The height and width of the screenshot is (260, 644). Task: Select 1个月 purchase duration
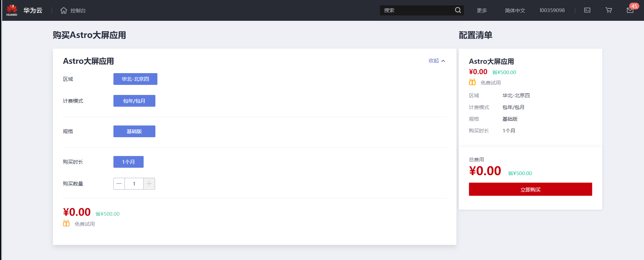point(129,162)
